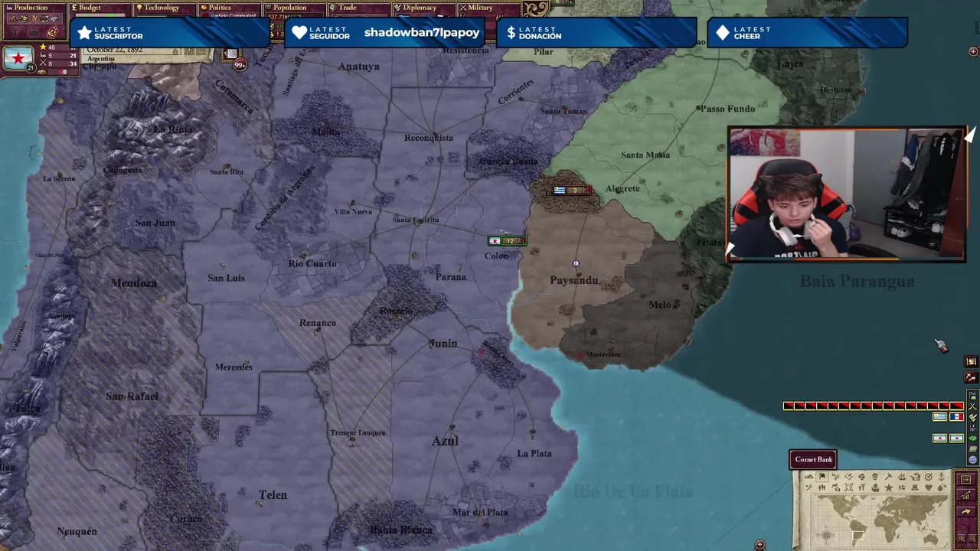Zoom in with the magnifier plus

point(962,538)
